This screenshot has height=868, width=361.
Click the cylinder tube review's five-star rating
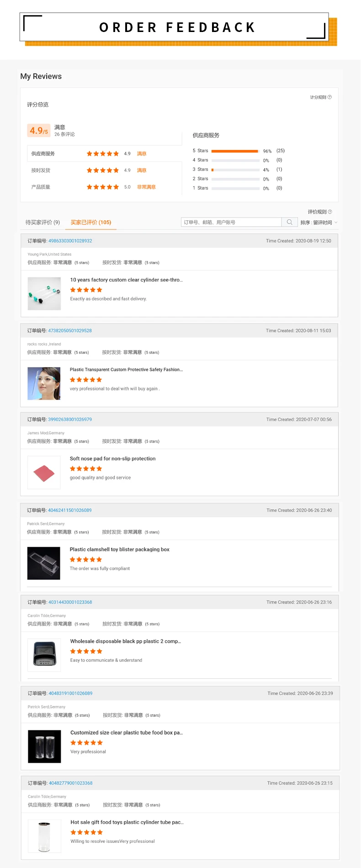click(86, 290)
